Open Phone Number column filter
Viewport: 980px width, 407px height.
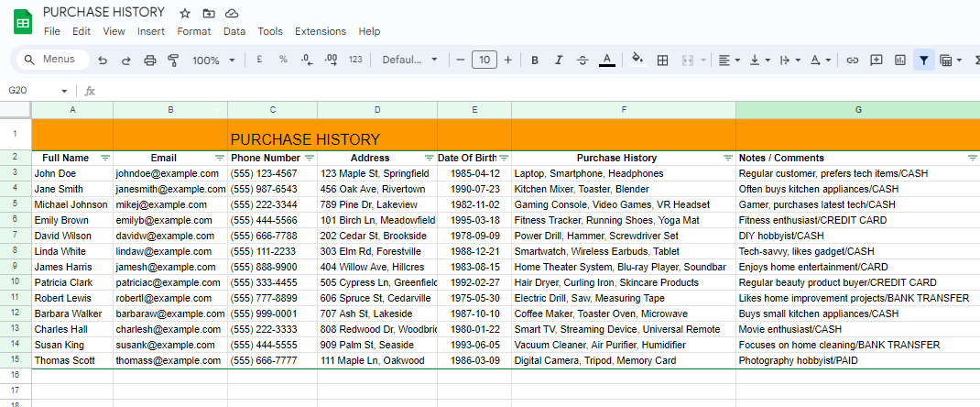tap(310, 159)
